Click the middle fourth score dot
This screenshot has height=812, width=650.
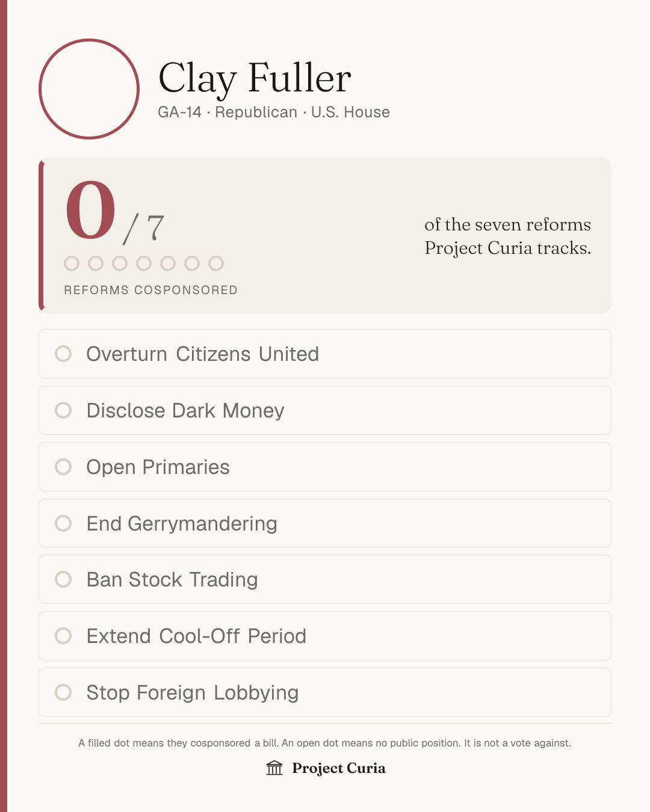pos(144,263)
